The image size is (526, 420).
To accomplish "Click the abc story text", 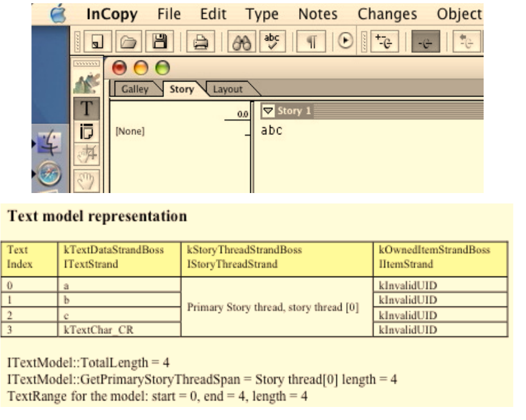I will pos(272,130).
